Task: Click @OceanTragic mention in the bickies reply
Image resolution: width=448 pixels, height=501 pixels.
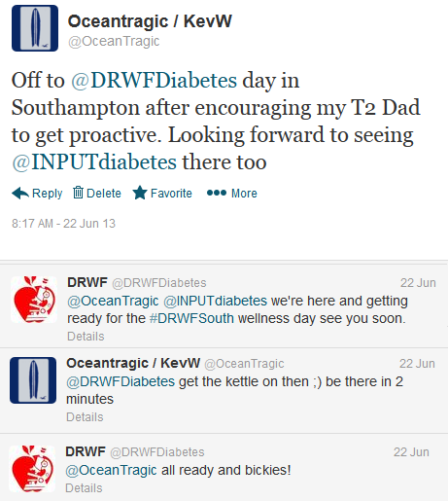Action: coord(111,470)
